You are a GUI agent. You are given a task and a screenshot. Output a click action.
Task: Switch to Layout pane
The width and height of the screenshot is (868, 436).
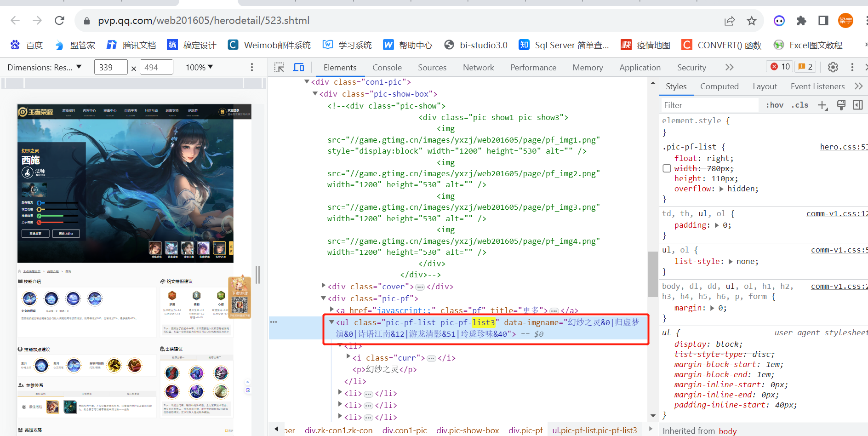point(765,86)
